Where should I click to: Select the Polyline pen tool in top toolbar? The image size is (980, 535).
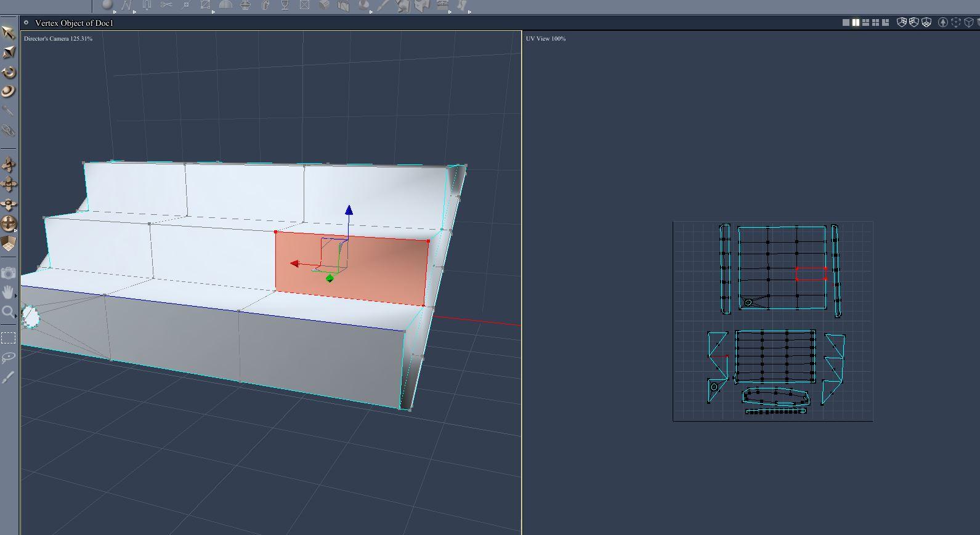127,6
